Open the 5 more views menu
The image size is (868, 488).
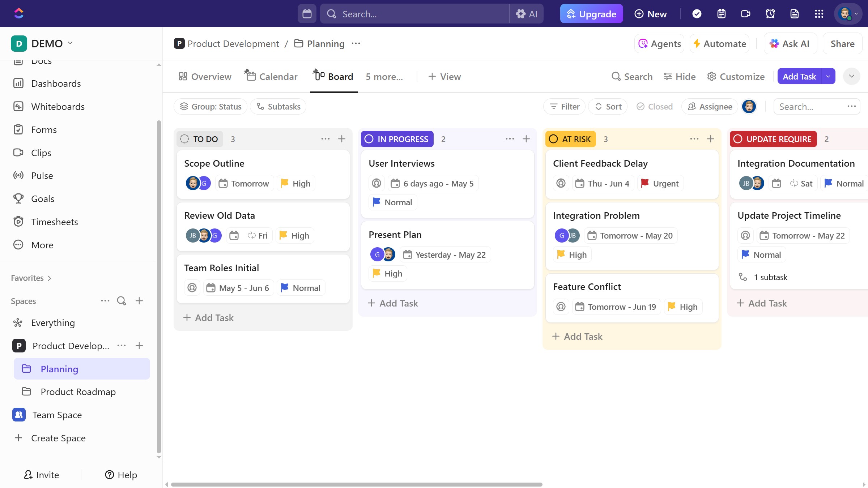[384, 76]
